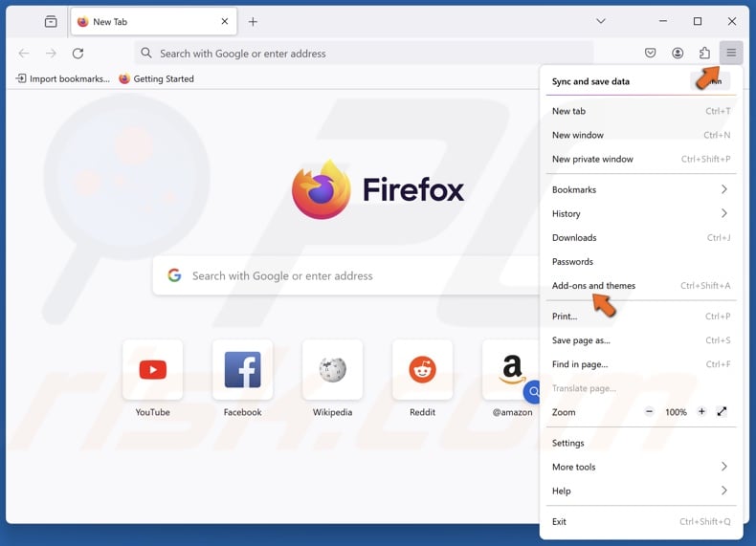This screenshot has width=756, height=546.
Task: Reload the current page
Action: [78, 53]
